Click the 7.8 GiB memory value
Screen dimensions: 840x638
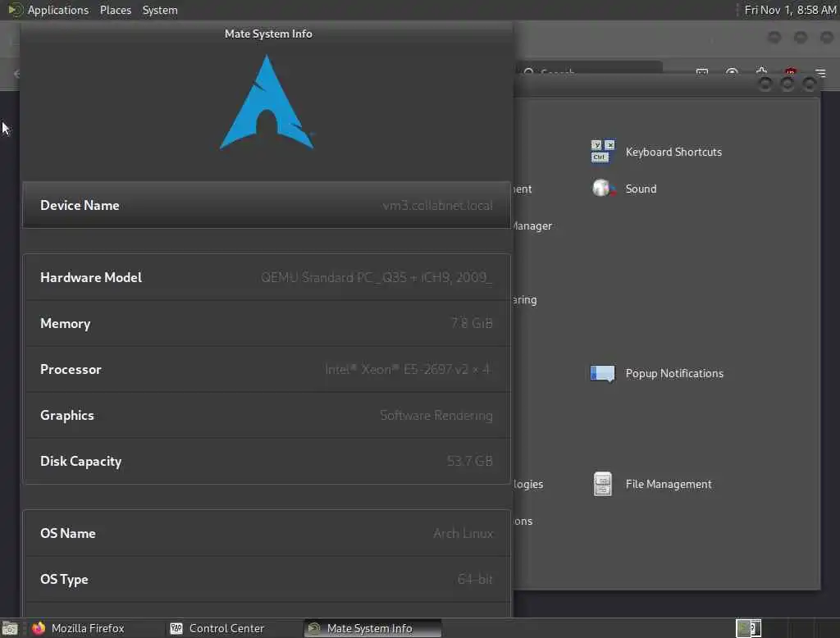[x=472, y=323]
